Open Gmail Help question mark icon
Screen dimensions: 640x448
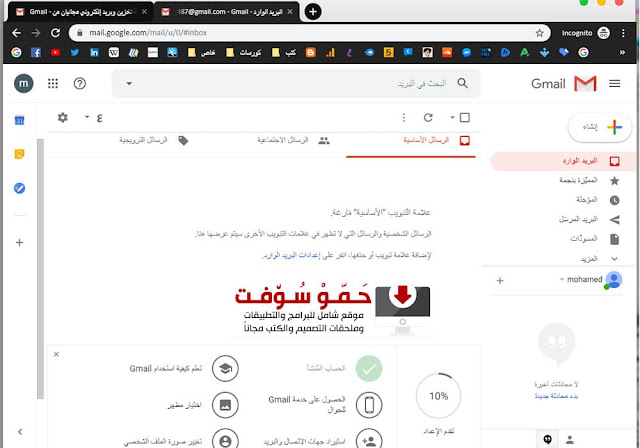coord(80,84)
